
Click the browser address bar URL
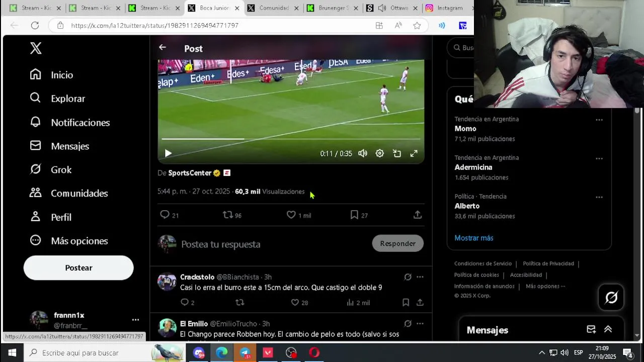point(154,25)
